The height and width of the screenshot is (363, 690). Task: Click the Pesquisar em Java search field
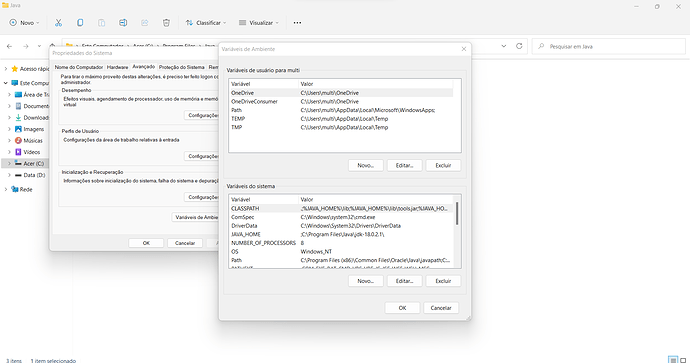(x=609, y=46)
